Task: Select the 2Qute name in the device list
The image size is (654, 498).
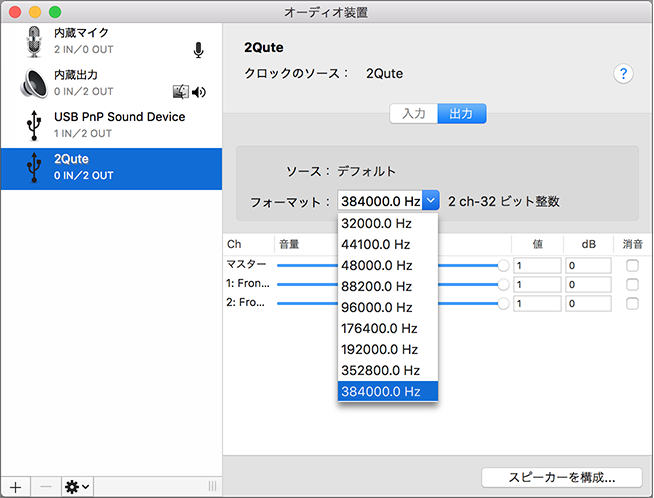Action: tap(71, 159)
